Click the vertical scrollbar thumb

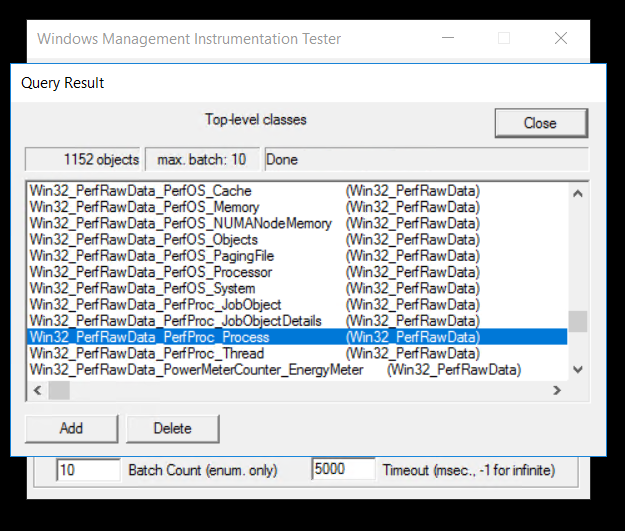(578, 321)
